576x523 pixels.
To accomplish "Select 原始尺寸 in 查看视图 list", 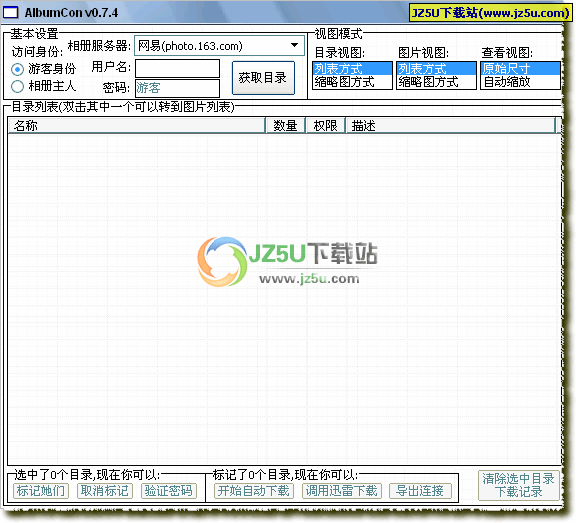I will 520,68.
